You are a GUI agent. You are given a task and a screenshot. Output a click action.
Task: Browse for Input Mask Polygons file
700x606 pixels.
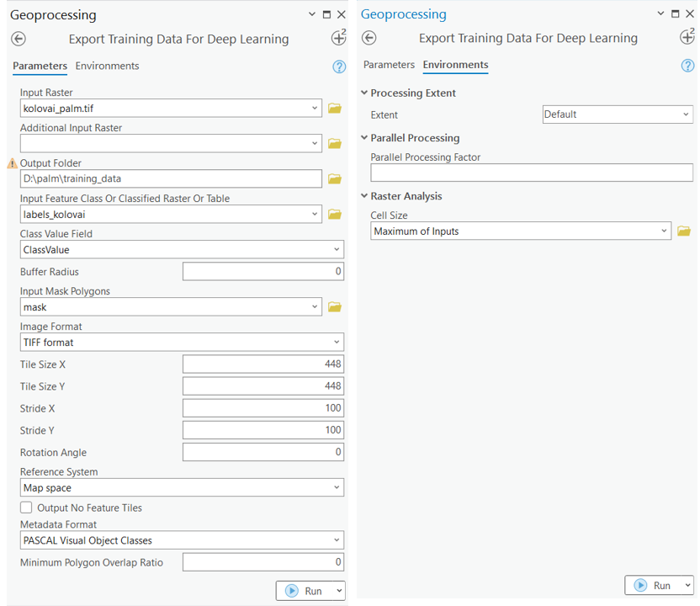[x=335, y=307]
